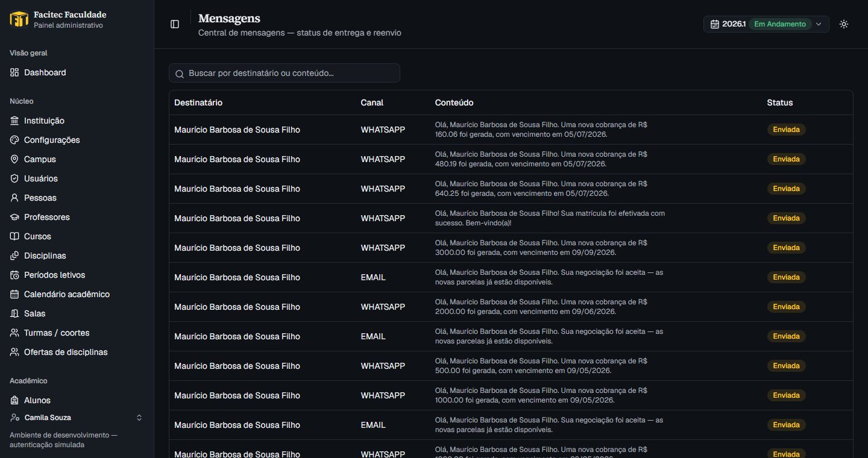Expand the Camila Souza account chevron
The height and width of the screenshot is (458, 868).
pos(139,418)
